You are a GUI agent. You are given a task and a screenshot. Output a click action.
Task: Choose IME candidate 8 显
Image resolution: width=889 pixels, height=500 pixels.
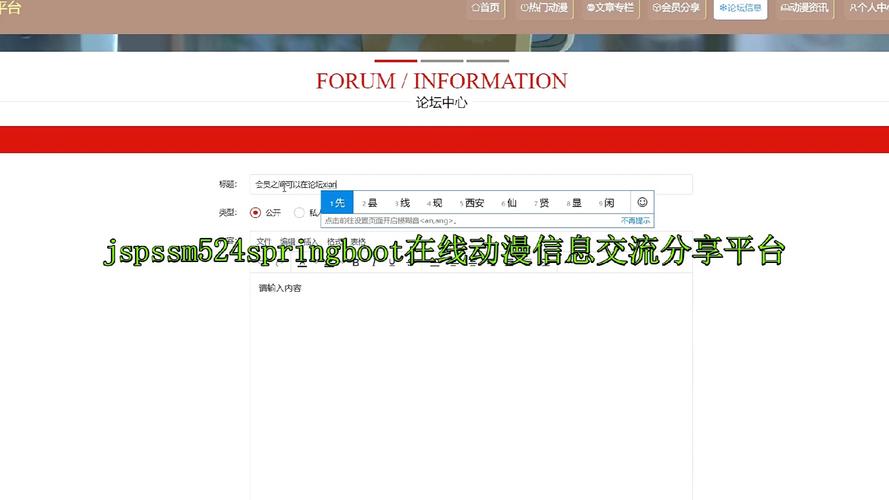point(574,203)
